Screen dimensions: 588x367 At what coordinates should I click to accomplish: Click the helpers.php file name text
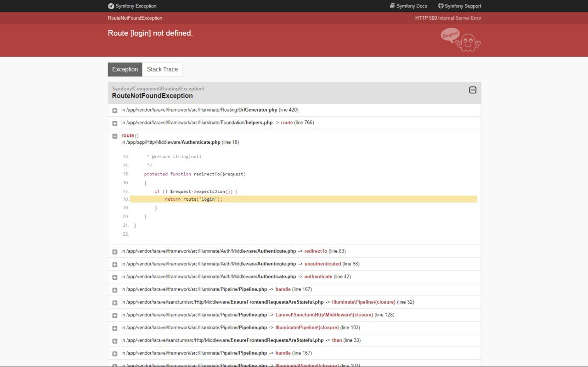[x=259, y=123]
